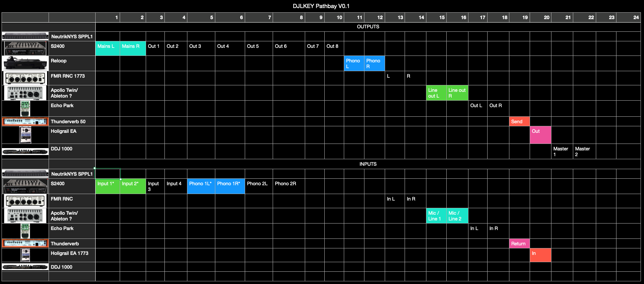
Task: Click the Holigrail EA pedal image in Outputs
Action: coord(26,135)
